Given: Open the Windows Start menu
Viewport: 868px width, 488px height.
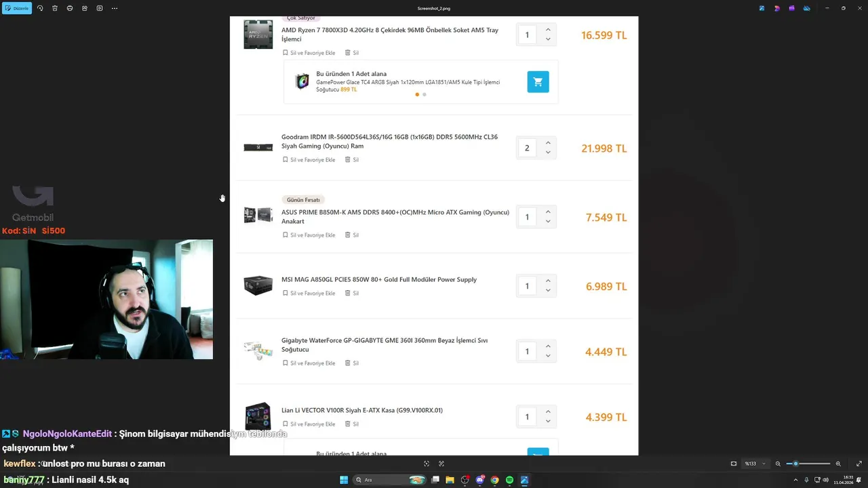Looking at the screenshot, I should [344, 480].
